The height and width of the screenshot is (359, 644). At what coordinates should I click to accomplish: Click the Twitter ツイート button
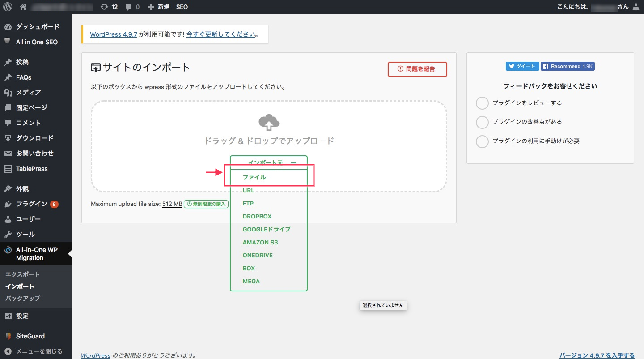(x=522, y=66)
